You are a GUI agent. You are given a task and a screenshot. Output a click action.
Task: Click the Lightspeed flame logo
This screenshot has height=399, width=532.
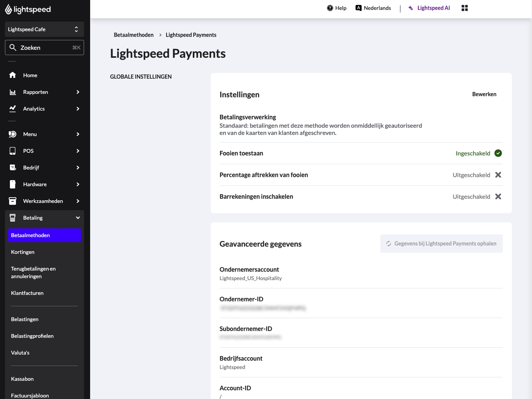8,9
